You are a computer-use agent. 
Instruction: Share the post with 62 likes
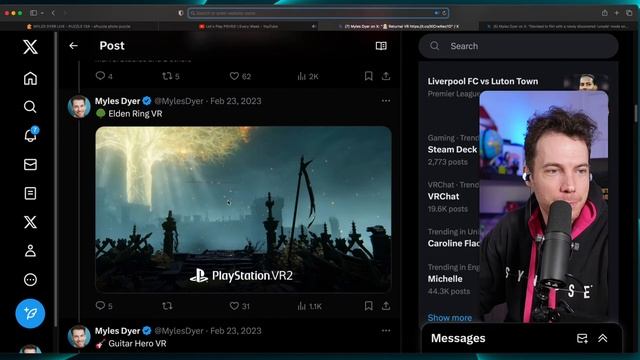[386, 76]
